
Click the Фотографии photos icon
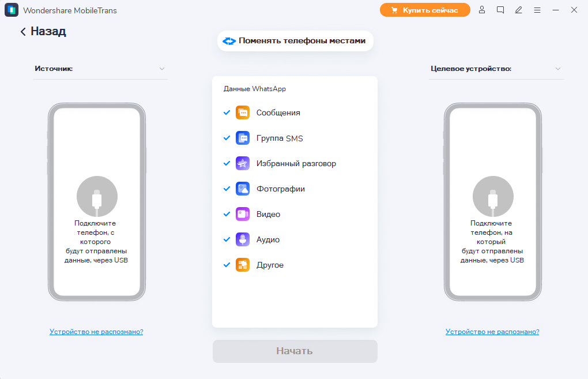[x=243, y=189]
